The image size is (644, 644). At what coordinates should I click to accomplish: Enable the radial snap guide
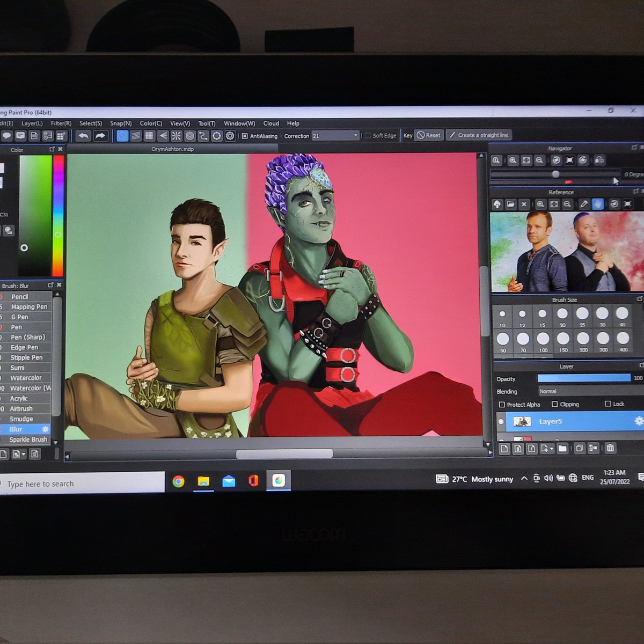(x=176, y=136)
